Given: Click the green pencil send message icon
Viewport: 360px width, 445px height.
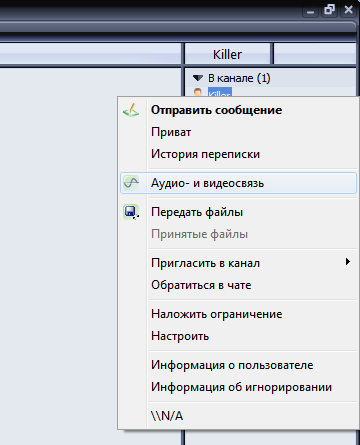Looking at the screenshot, I should click(x=131, y=110).
